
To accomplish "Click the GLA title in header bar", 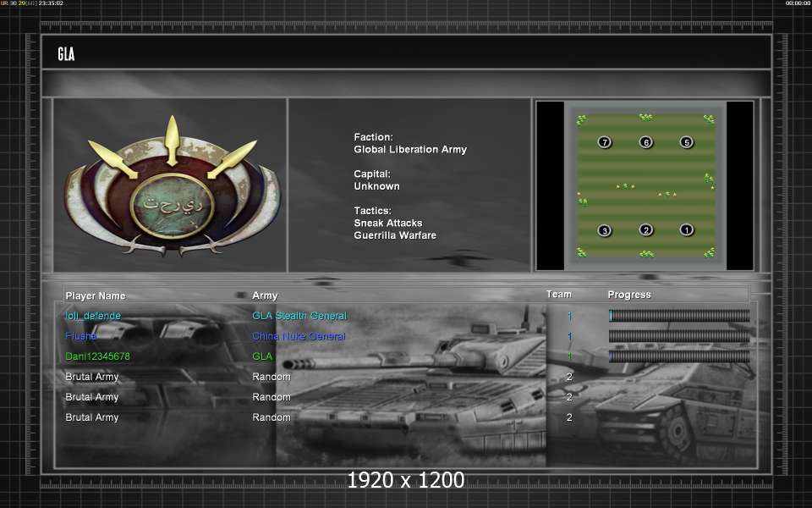I will coord(66,54).
